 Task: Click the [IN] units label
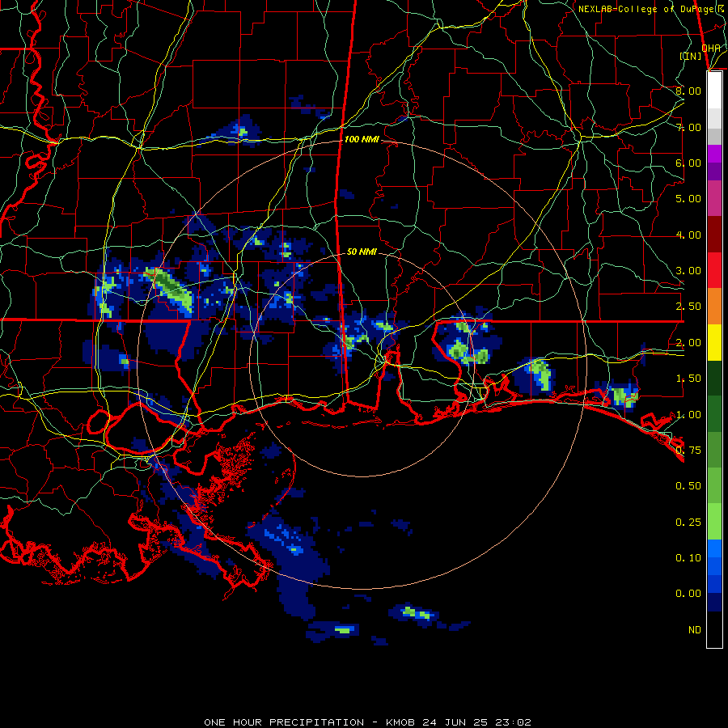[x=691, y=56]
